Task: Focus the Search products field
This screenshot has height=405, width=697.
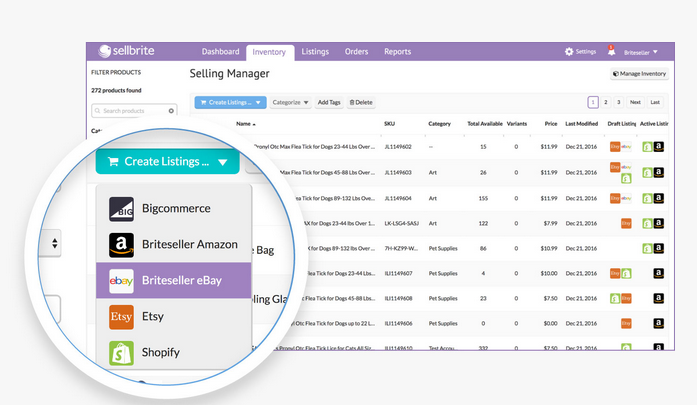Action: pos(134,111)
